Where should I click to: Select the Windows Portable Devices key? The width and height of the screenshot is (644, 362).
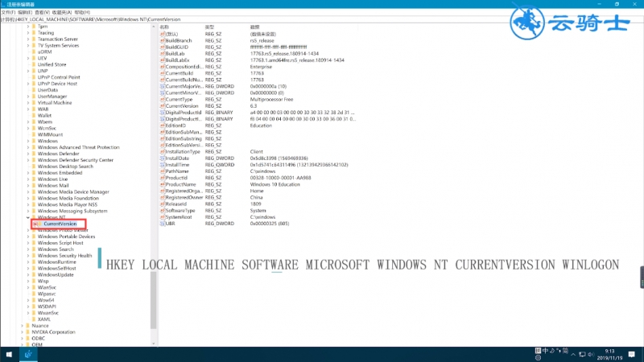click(x=66, y=237)
